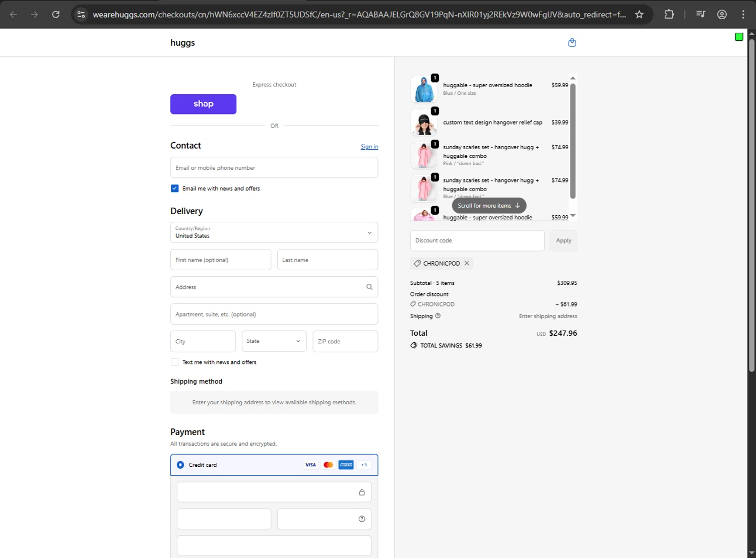Open site information icon in address bar
The height and width of the screenshot is (558, 756).
pyautogui.click(x=81, y=14)
